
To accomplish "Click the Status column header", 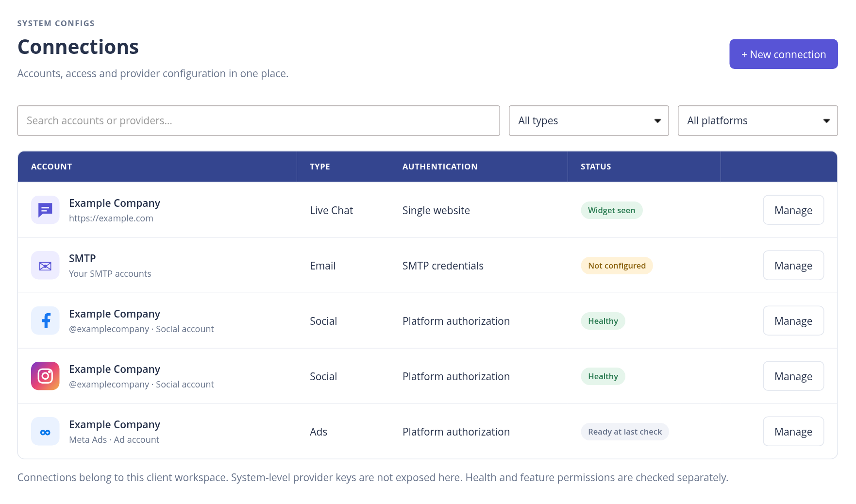I will pyautogui.click(x=596, y=167).
